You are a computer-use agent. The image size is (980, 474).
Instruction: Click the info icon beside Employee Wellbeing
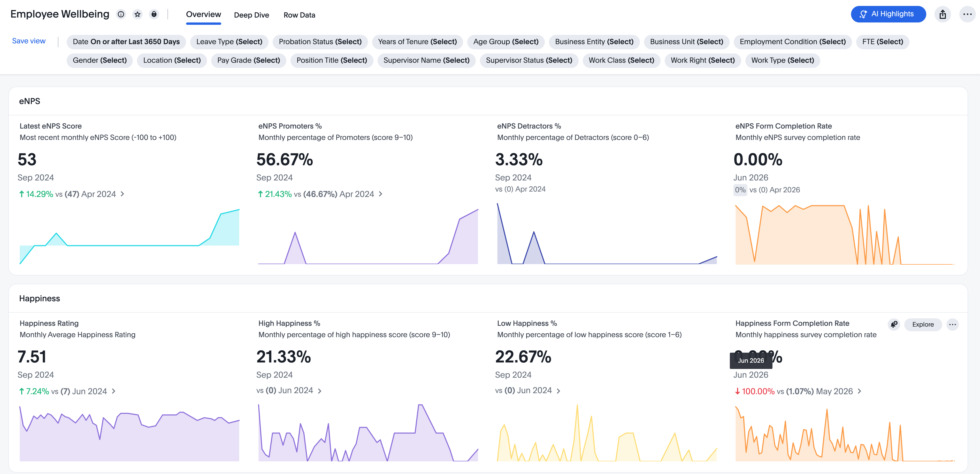pos(121,14)
